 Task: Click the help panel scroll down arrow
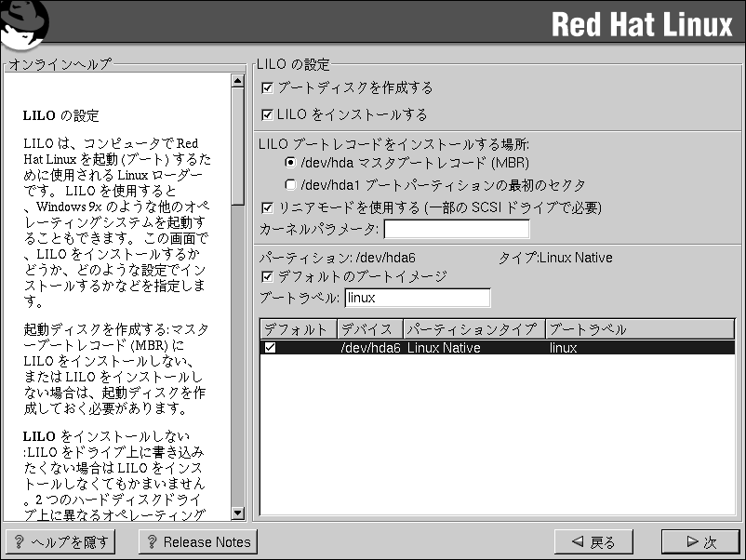237,513
